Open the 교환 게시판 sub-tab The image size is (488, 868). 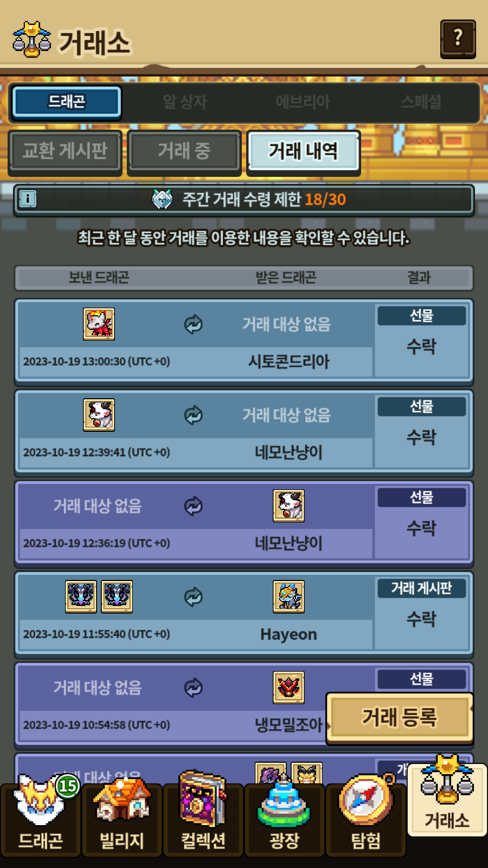[x=65, y=151]
